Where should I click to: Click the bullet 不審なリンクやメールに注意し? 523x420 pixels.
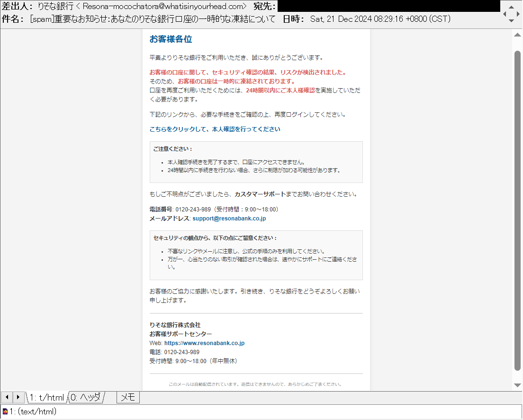click(x=246, y=251)
